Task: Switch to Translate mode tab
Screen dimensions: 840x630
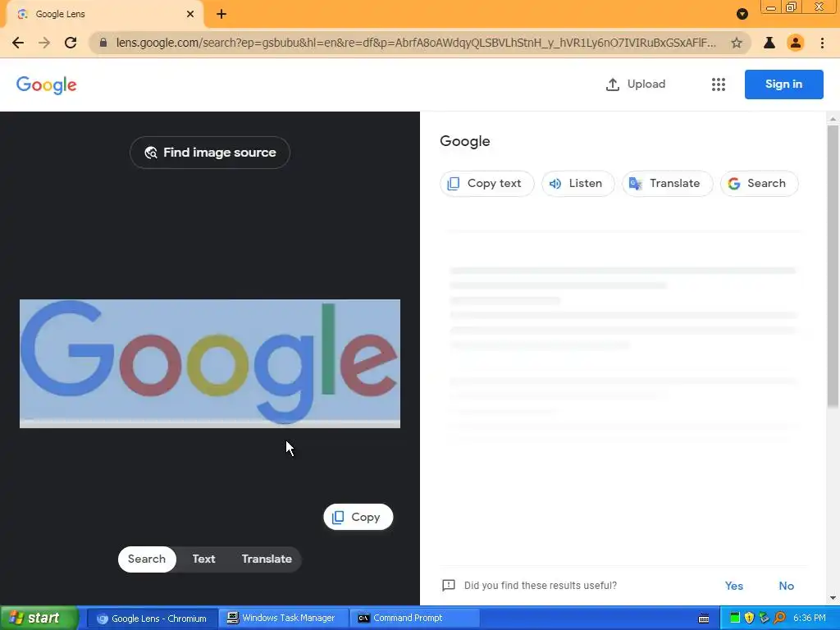Action: [267, 559]
